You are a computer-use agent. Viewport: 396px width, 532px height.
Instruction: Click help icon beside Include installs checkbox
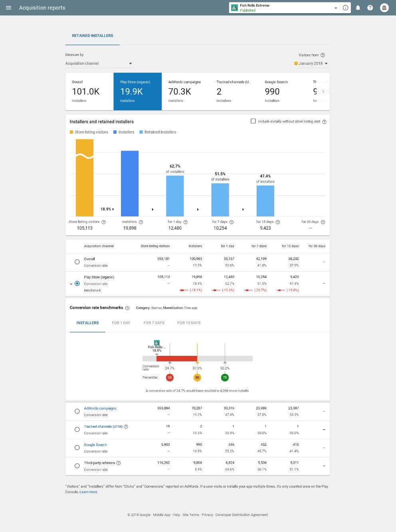click(x=324, y=122)
